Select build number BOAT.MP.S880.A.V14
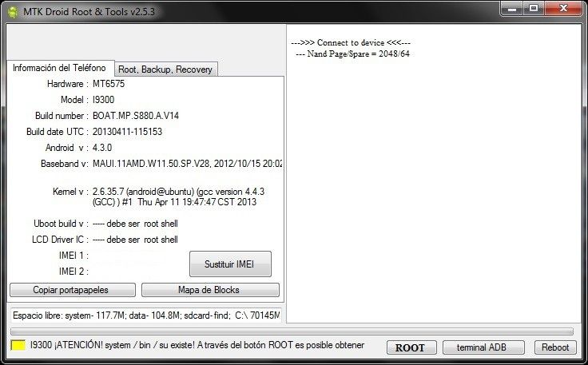 [x=136, y=116]
